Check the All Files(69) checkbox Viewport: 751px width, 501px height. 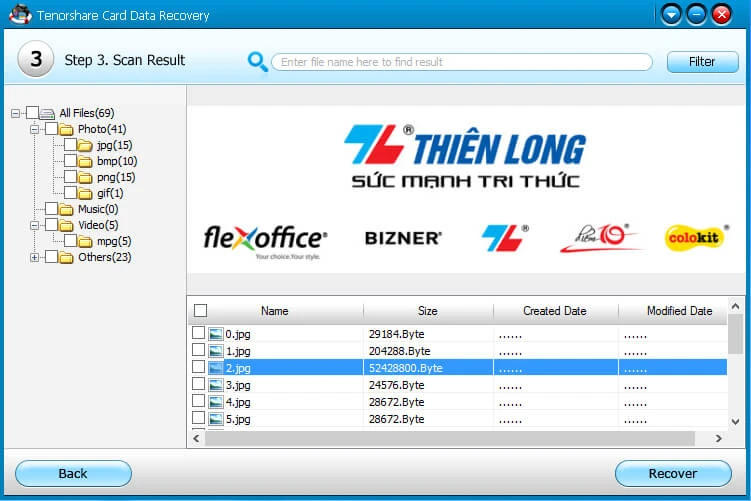32,113
